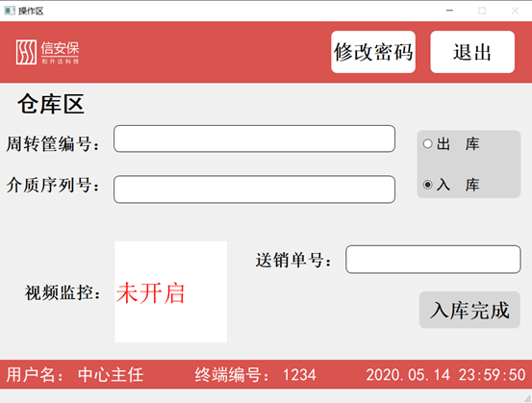
Task: Click the resize grip at bottom-right corner
Action: [x=527, y=399]
